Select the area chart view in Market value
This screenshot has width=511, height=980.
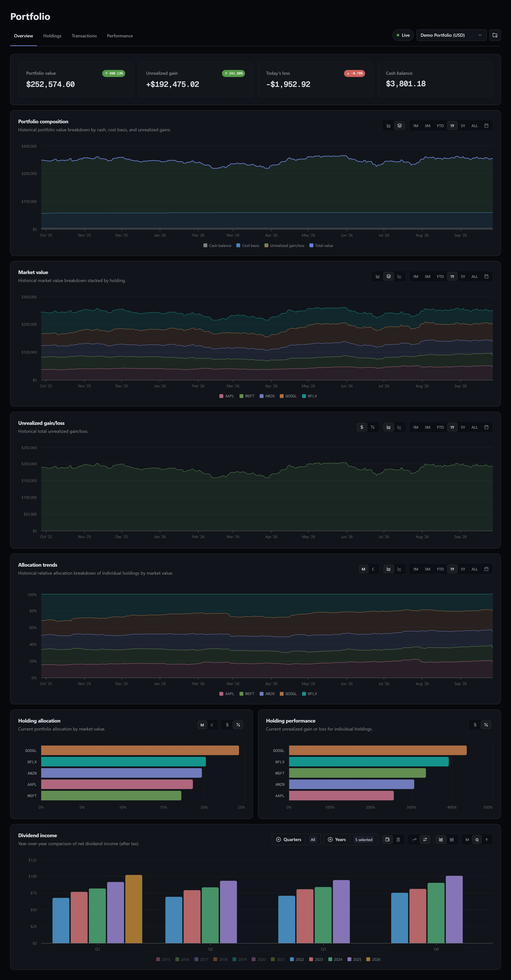pos(378,277)
